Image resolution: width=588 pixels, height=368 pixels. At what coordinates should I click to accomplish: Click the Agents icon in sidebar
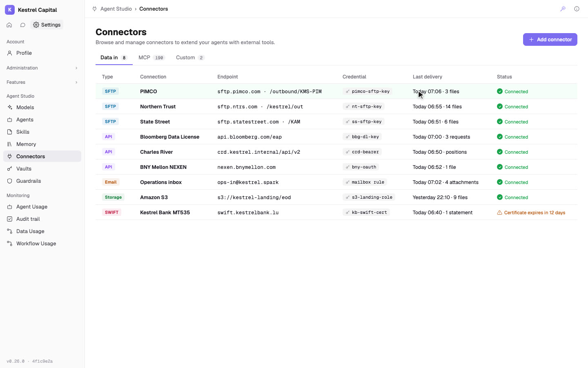point(10,120)
